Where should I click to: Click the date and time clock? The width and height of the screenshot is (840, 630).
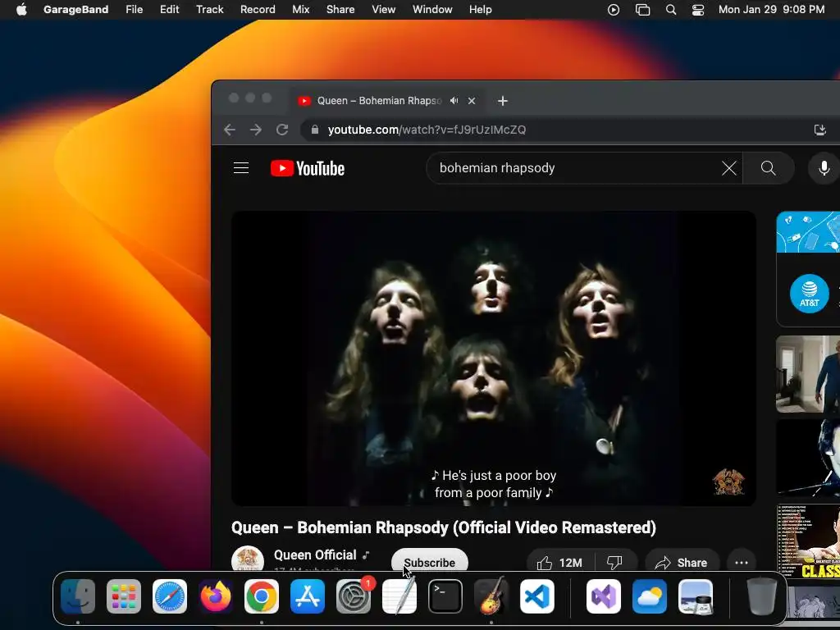point(771,9)
